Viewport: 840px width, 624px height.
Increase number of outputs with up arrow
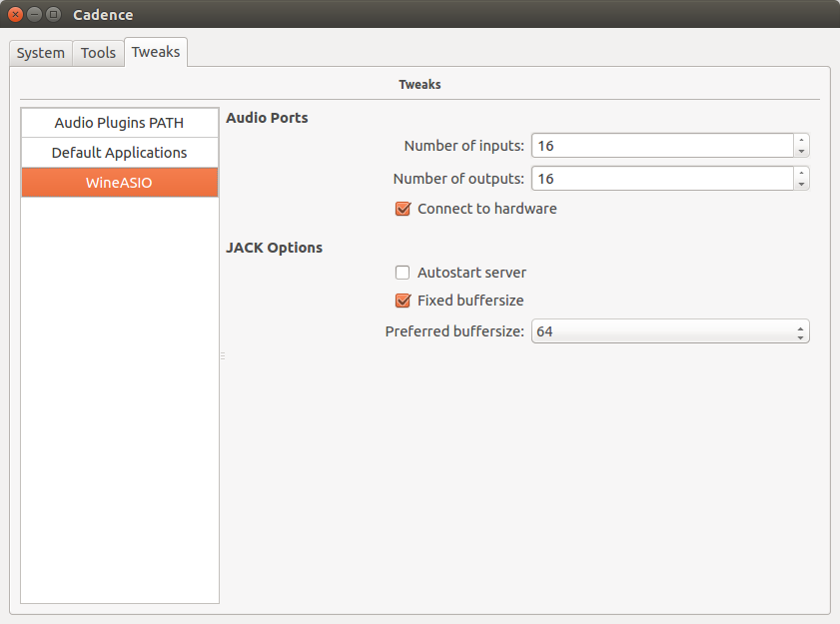click(x=801, y=173)
